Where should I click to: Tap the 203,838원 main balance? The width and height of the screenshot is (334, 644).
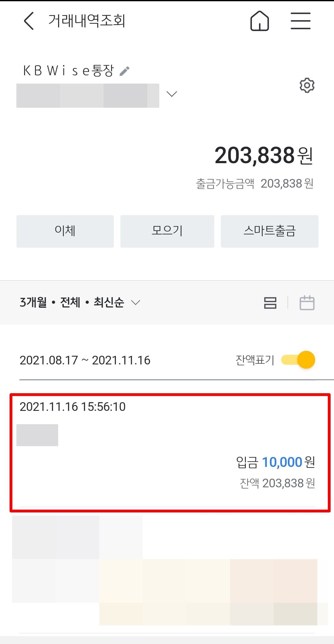[x=263, y=155]
